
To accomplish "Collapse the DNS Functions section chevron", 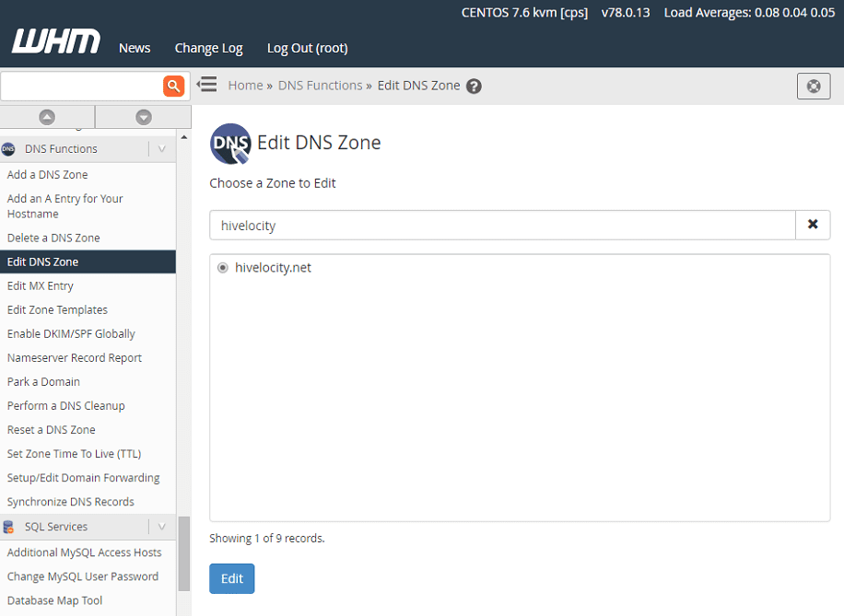I will click(x=161, y=149).
